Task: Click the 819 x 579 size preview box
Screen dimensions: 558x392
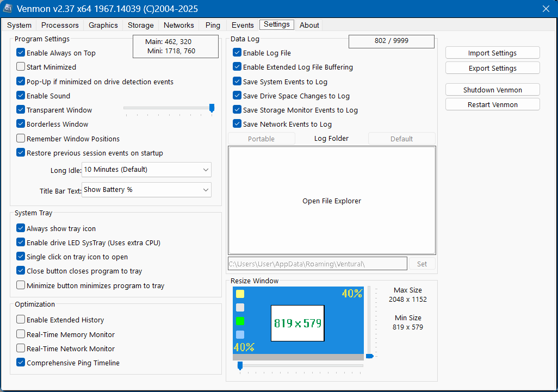Action: click(x=297, y=323)
